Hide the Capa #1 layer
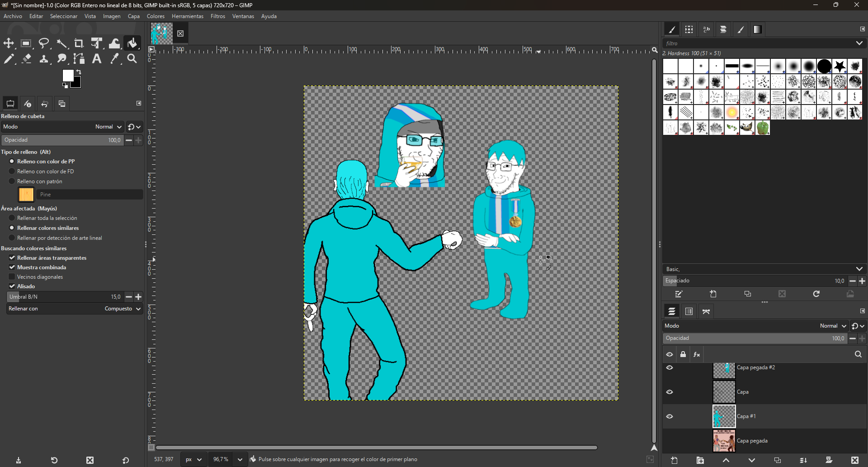The height and width of the screenshot is (467, 868). tap(670, 416)
